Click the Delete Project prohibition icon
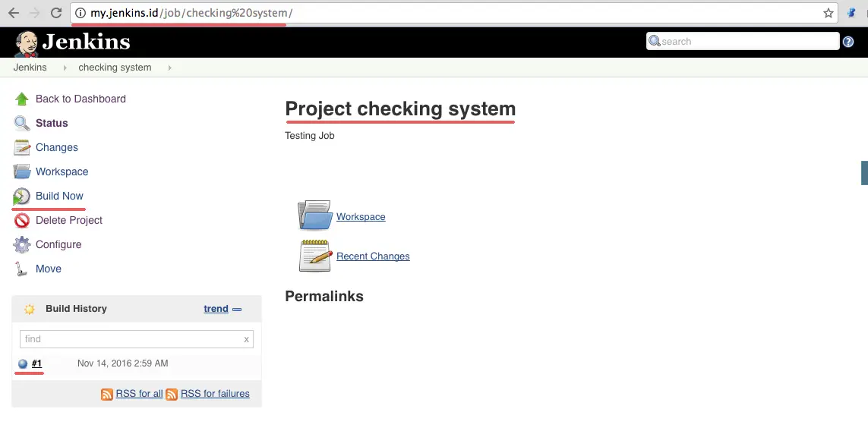Screen dimensions: 868x434 21,221
